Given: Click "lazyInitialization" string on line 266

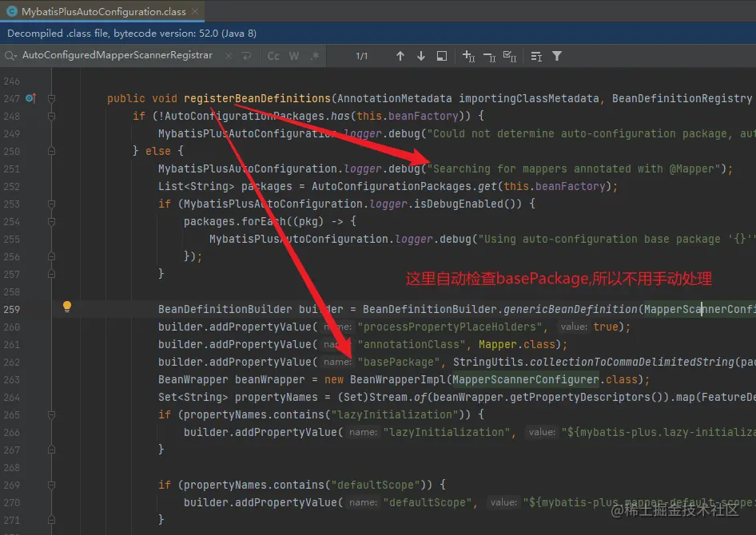Looking at the screenshot, I should tap(447, 432).
